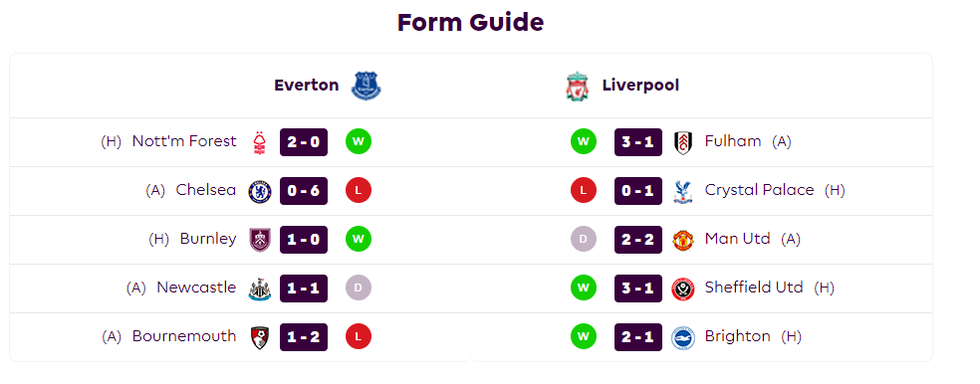Click the Newcastle crest icon
Screen dimensions: 980x384
[259, 288]
